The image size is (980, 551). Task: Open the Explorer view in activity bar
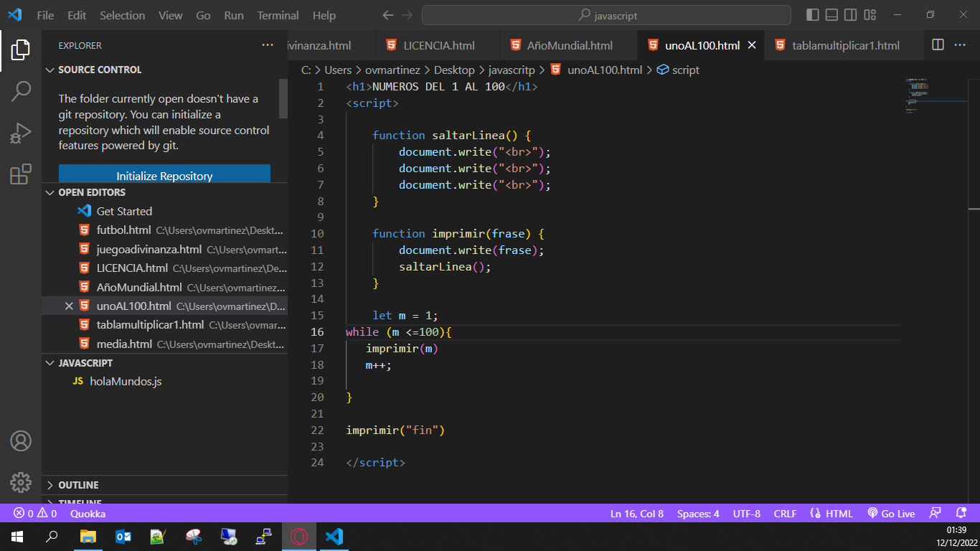[x=21, y=50]
